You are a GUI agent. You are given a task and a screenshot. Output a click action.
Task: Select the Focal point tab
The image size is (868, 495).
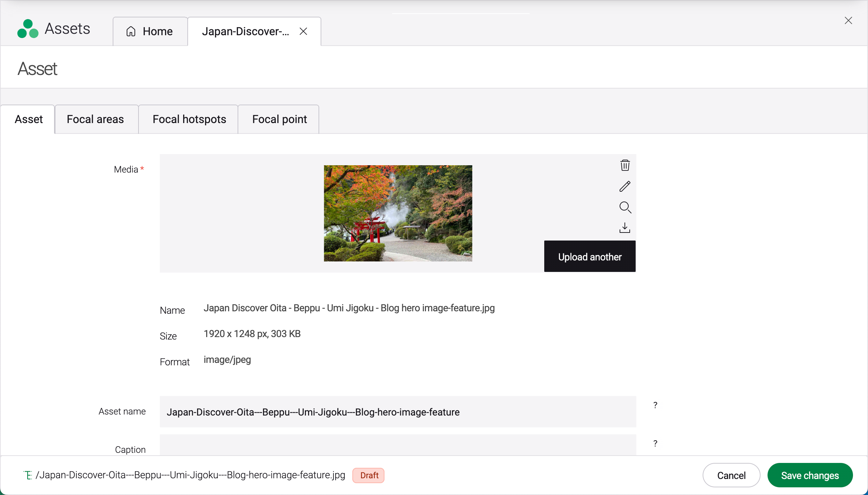tap(279, 119)
